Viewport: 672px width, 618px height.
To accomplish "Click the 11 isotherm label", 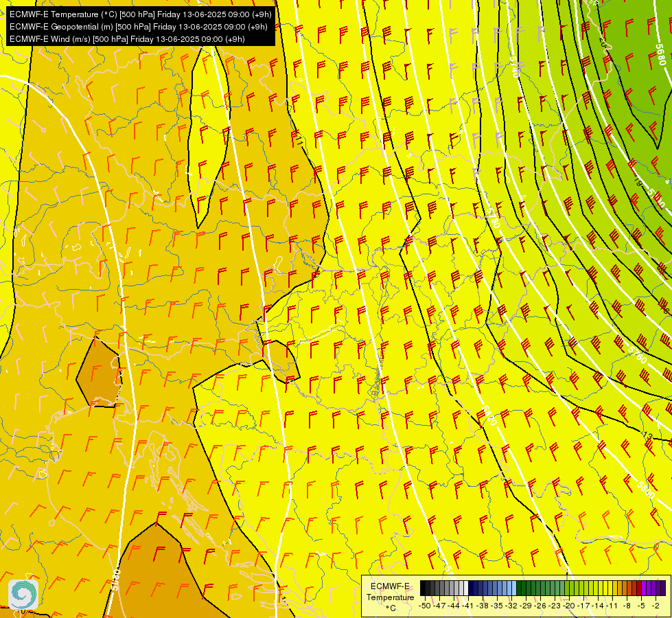I will click(299, 139).
